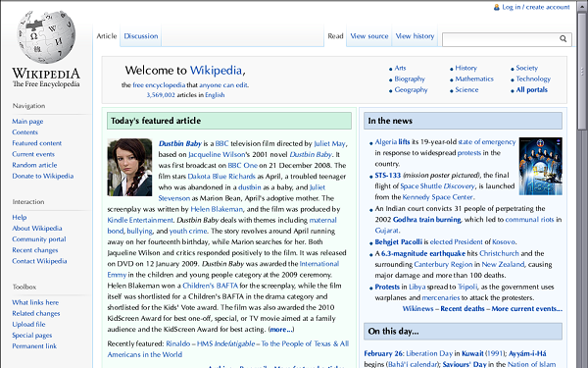Click the anyone can edit link

coord(223,84)
